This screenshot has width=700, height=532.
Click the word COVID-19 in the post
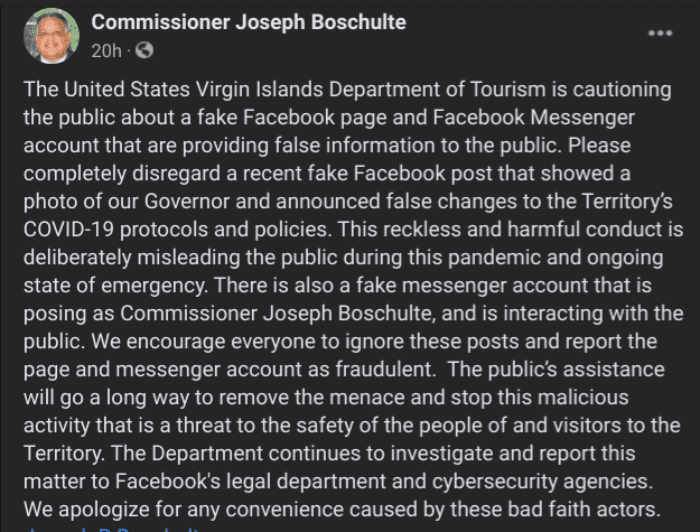pyautogui.click(x=69, y=229)
